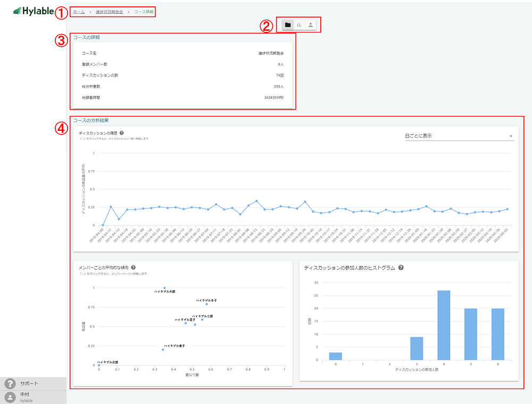Click the 中村 user avatar icon

(x=10, y=397)
